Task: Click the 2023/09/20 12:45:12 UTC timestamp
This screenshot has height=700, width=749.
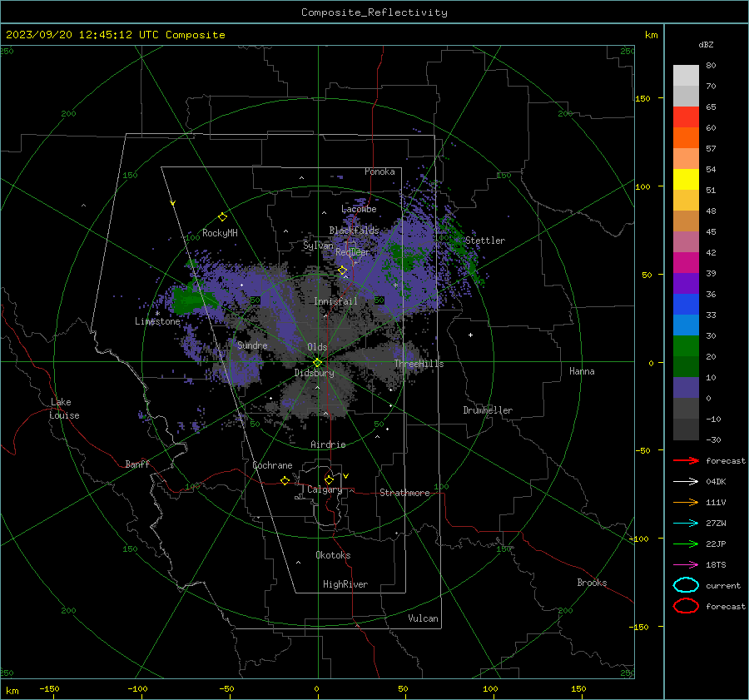Action: [x=116, y=35]
